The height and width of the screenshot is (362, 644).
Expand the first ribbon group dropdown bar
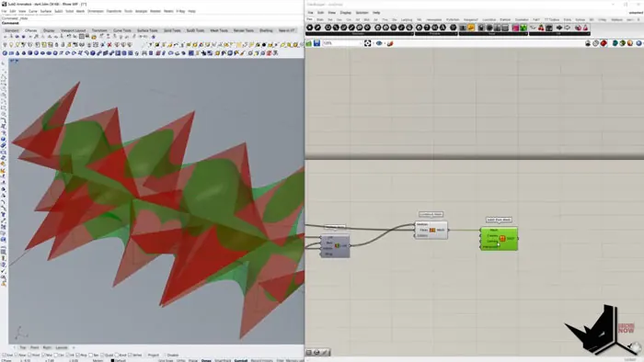click(360, 34)
